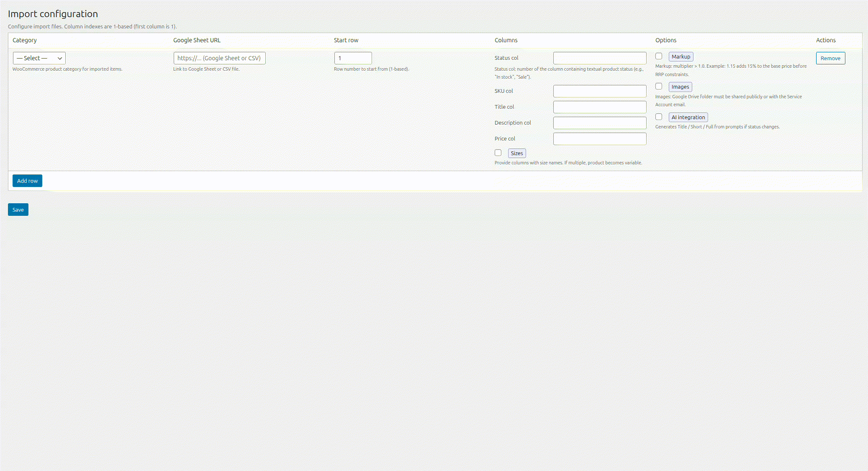Click the Price col input field
Viewport: 868px width, 471px height.
(600, 138)
